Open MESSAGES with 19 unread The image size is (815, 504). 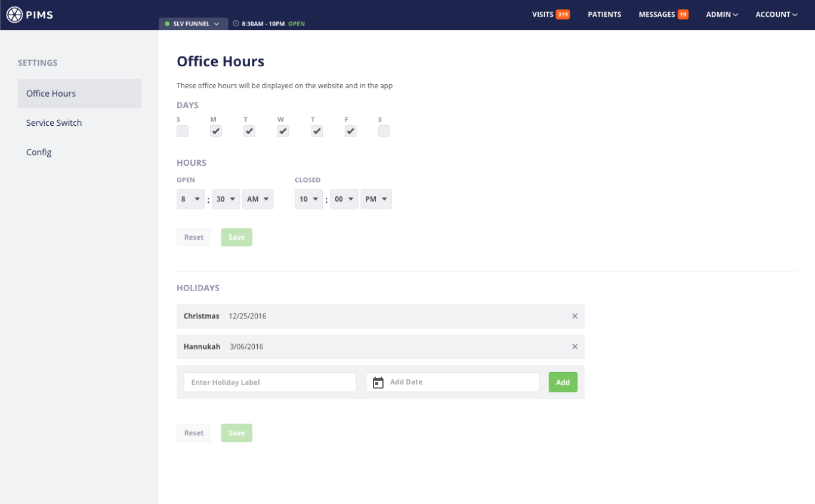[x=663, y=14]
